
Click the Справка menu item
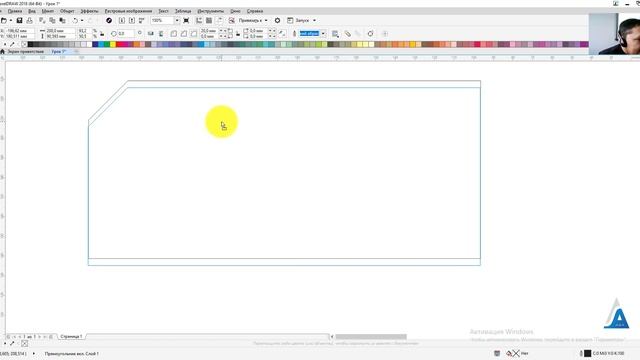coord(255,11)
